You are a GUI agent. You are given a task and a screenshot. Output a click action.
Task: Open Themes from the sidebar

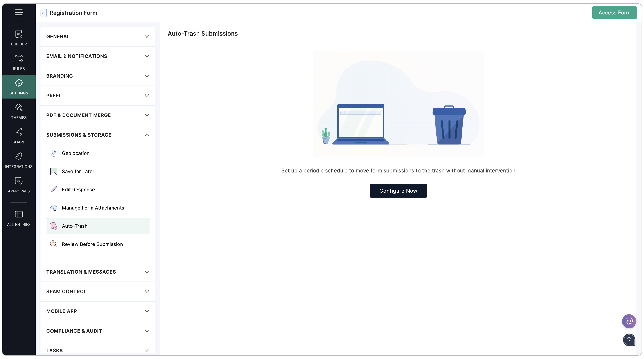[x=19, y=111]
